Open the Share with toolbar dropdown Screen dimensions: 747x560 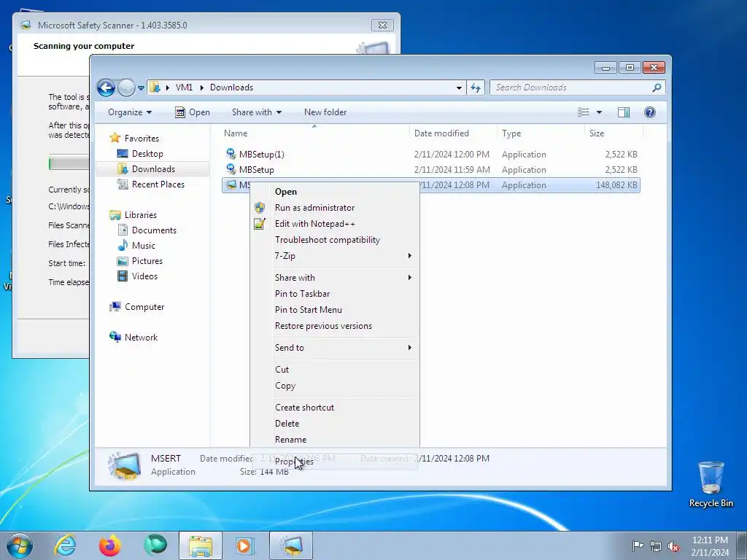[x=256, y=112]
